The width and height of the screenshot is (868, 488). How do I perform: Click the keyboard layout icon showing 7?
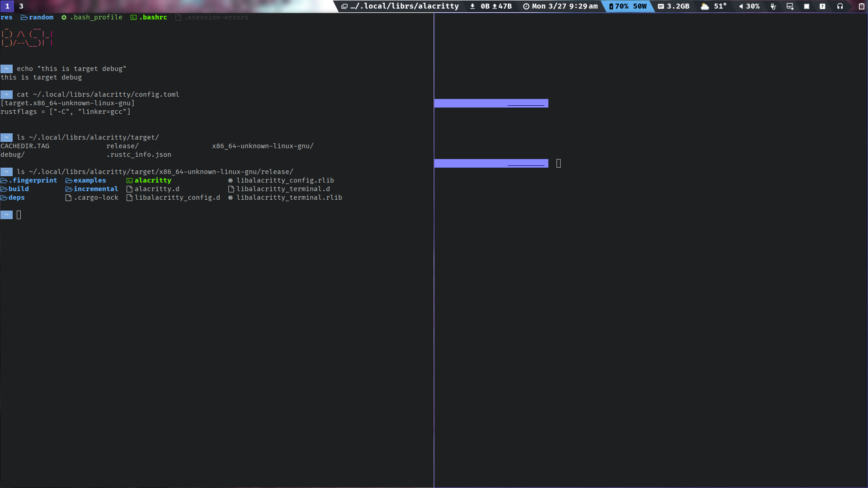(822, 6)
